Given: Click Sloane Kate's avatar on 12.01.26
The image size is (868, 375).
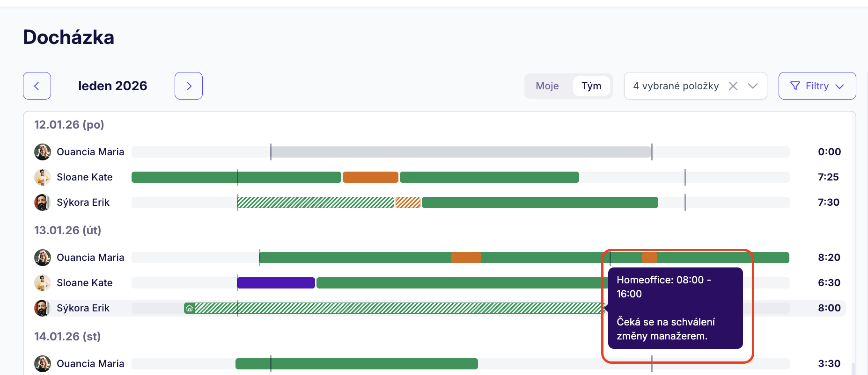Looking at the screenshot, I should (x=43, y=177).
